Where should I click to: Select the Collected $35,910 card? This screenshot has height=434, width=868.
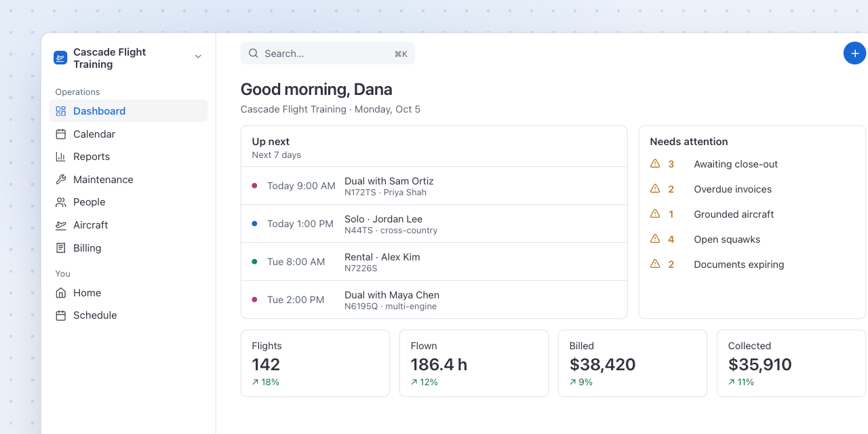[791, 363]
